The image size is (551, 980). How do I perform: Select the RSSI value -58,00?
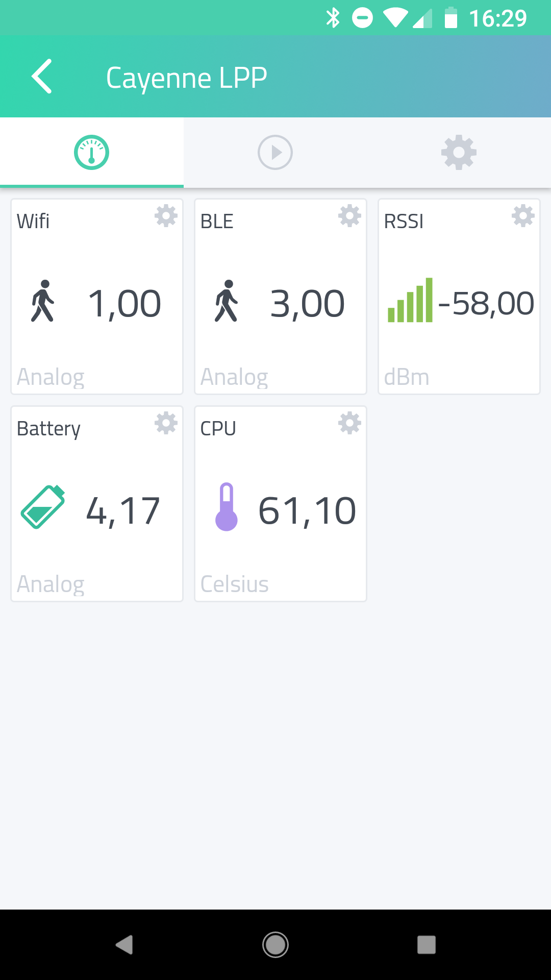[486, 304]
